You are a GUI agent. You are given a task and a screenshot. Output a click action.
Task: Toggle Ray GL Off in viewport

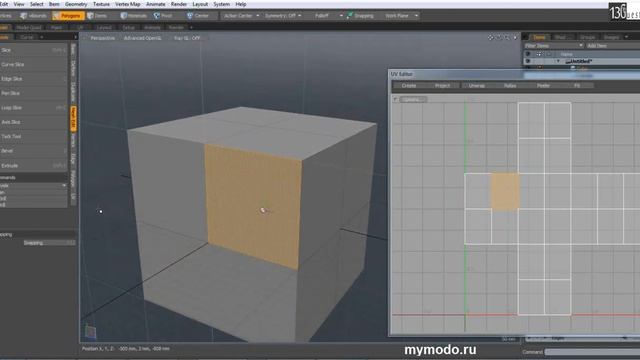[x=187, y=38]
